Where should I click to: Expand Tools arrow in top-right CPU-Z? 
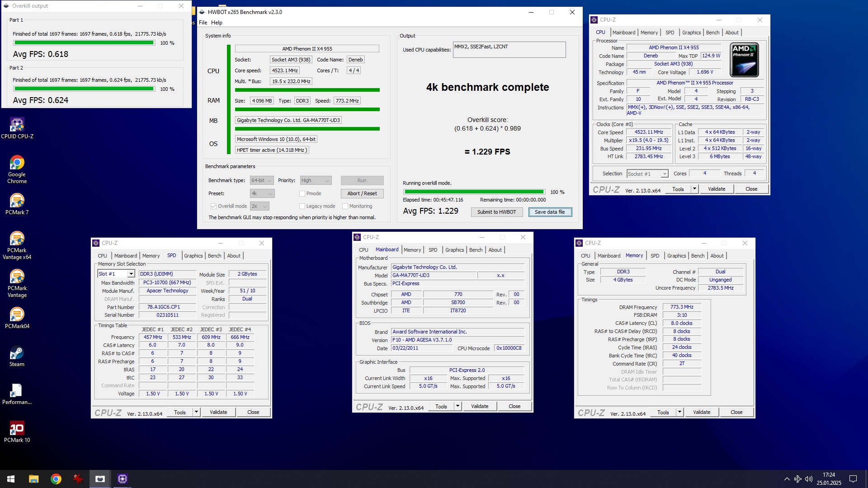click(x=695, y=189)
